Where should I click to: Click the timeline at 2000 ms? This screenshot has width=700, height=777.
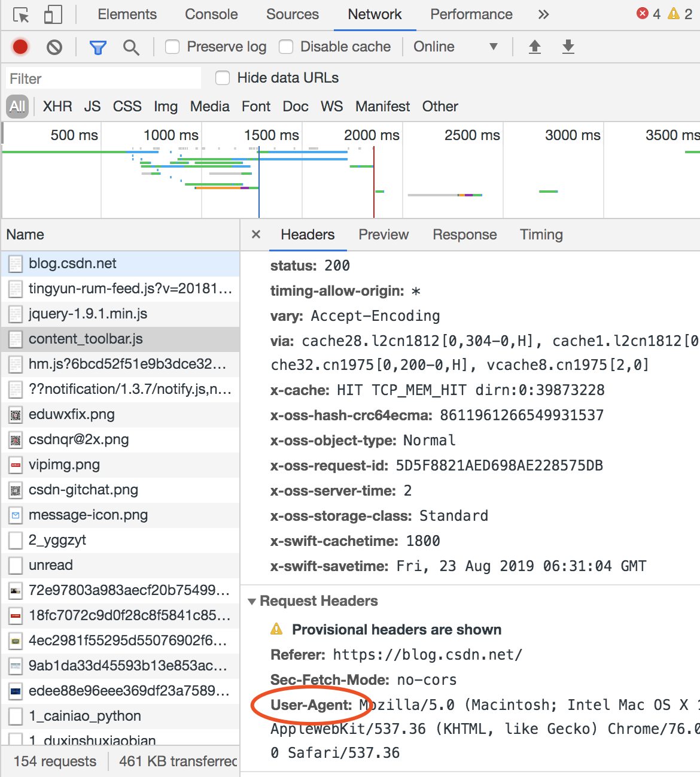pos(372,135)
